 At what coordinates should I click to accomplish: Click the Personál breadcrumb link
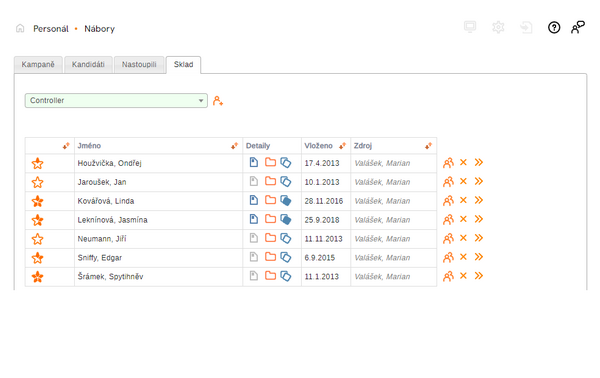tap(51, 29)
